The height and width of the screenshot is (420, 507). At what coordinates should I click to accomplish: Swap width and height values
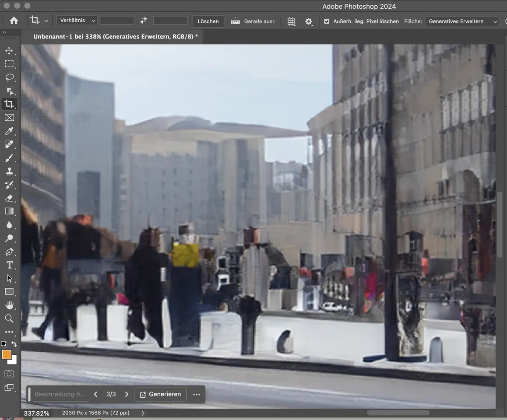tap(144, 21)
